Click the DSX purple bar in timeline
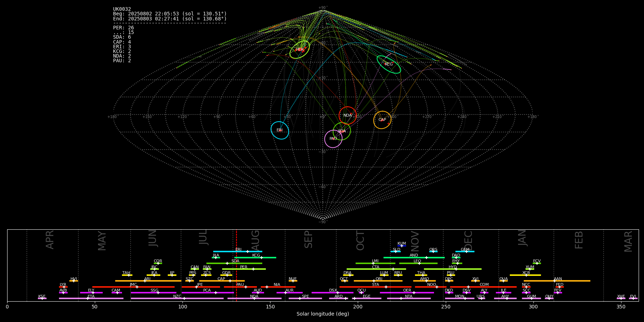 point(332,293)
